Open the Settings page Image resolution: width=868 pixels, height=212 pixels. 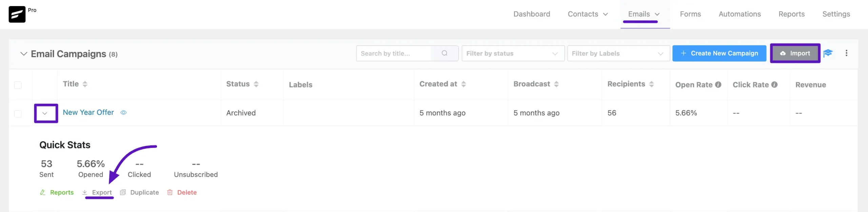pyautogui.click(x=836, y=14)
